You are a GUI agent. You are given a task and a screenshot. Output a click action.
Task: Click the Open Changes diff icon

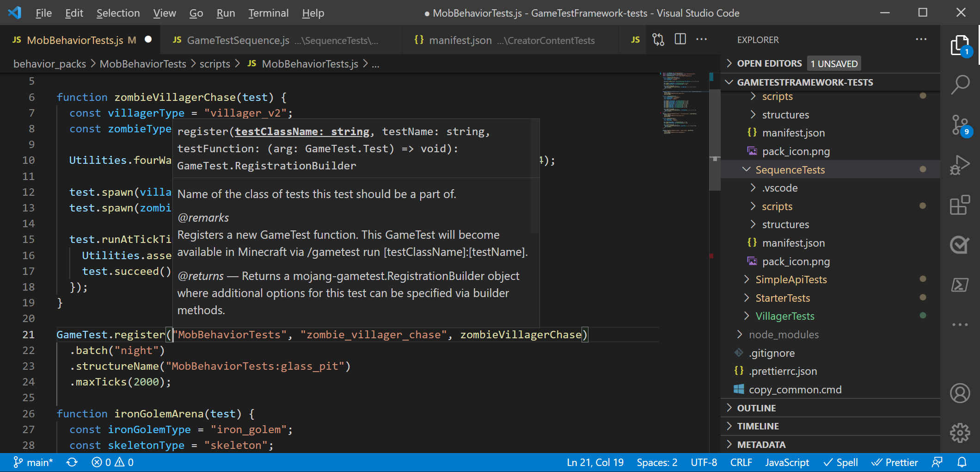coord(658,40)
